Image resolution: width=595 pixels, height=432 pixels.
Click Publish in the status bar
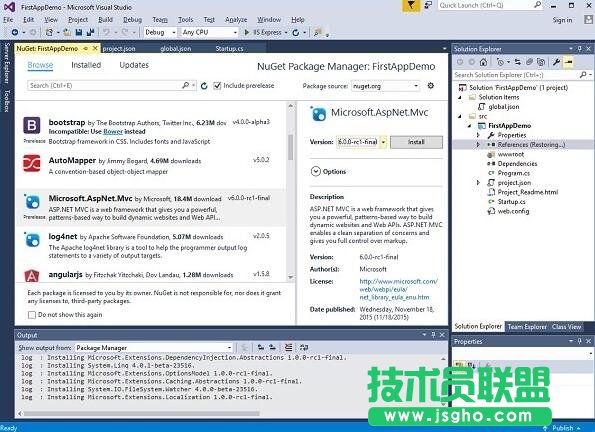coord(562,428)
